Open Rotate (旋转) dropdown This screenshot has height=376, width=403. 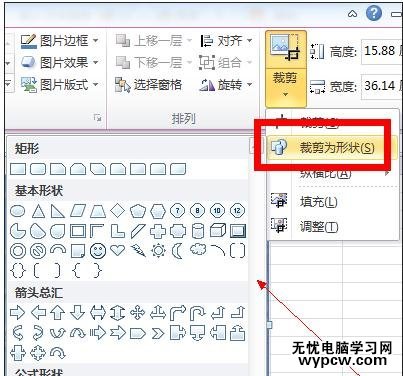(225, 85)
